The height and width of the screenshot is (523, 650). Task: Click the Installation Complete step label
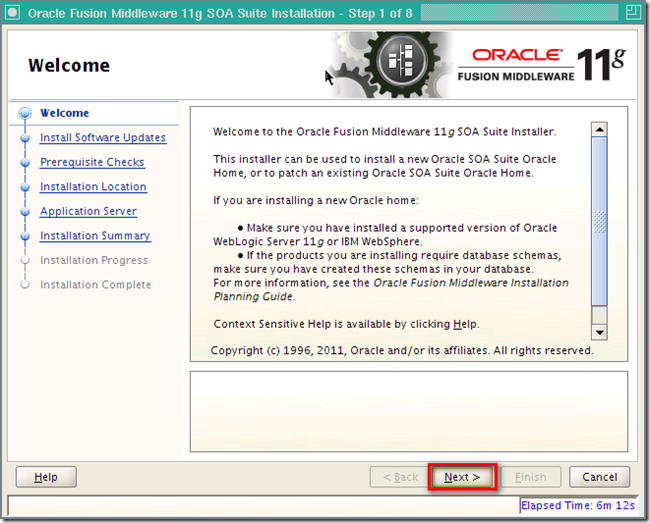(x=95, y=285)
